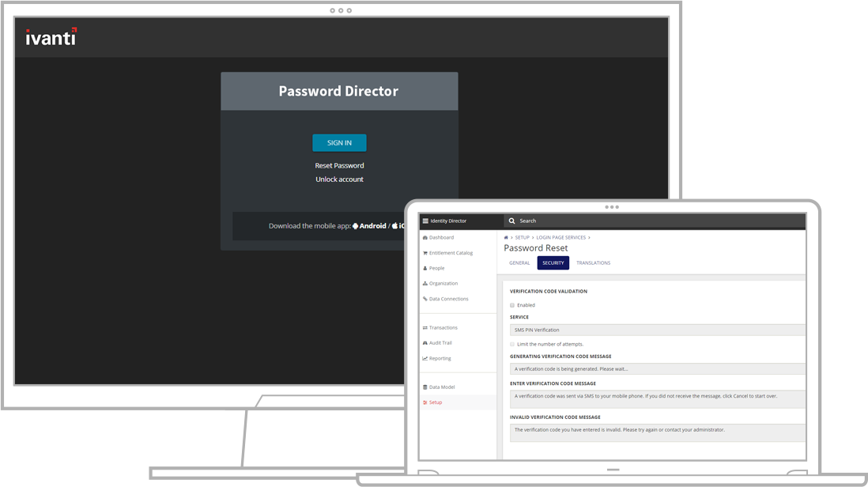This screenshot has height=487, width=868.
Task: Click the INVALID VERIFICATION CODE MESSAGE label
Action: pyautogui.click(x=555, y=417)
